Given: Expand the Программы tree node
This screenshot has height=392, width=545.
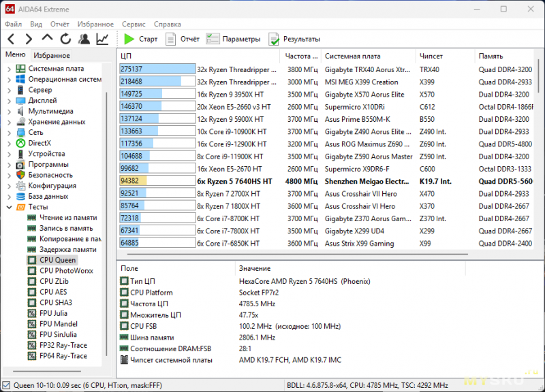Looking at the screenshot, I should (9, 165).
